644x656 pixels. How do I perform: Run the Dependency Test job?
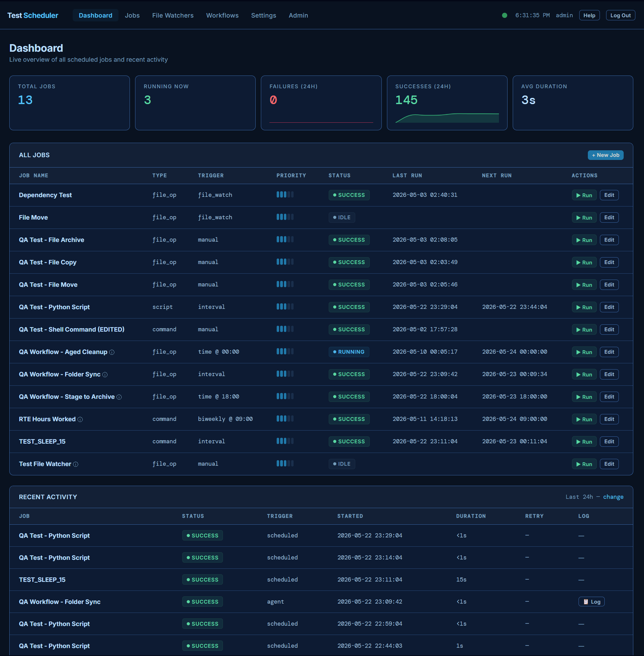click(584, 195)
